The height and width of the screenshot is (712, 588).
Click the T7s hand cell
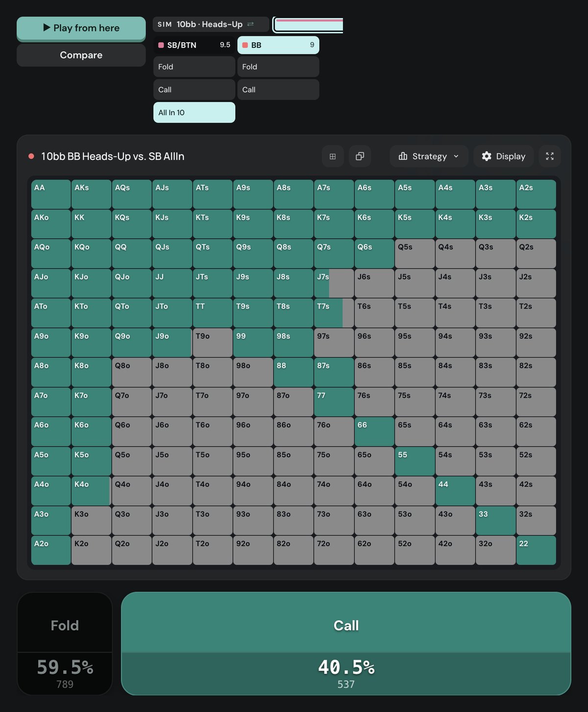[x=334, y=313]
